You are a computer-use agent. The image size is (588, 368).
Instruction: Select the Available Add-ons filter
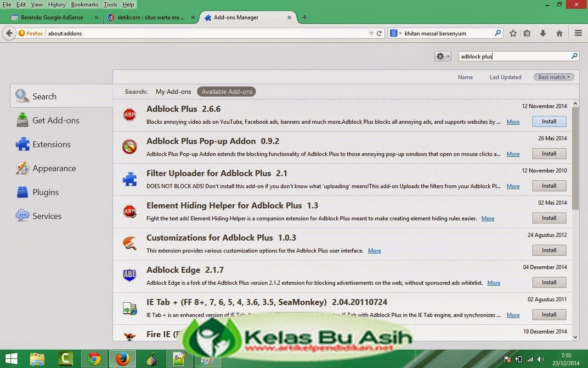click(x=227, y=92)
